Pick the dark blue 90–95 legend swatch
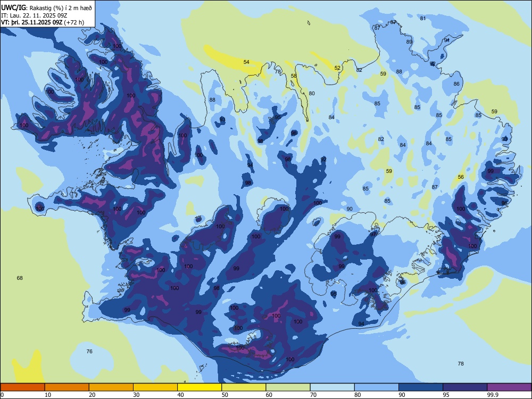Viewport: 532px width, 399px height. click(421, 387)
